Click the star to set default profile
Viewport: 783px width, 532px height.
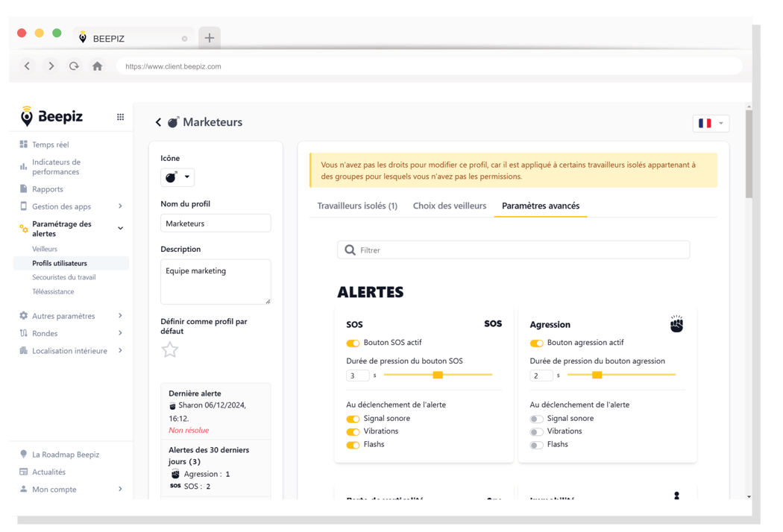(171, 349)
